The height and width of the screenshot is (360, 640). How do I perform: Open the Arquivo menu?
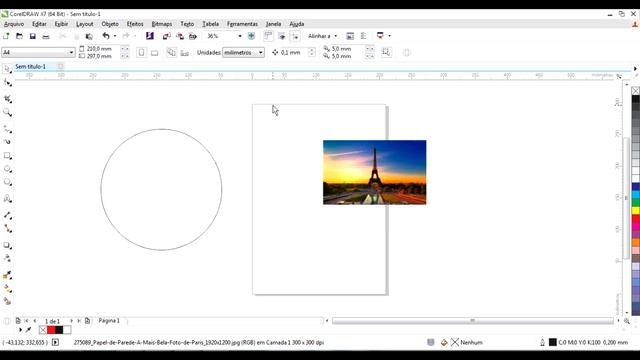tap(14, 24)
